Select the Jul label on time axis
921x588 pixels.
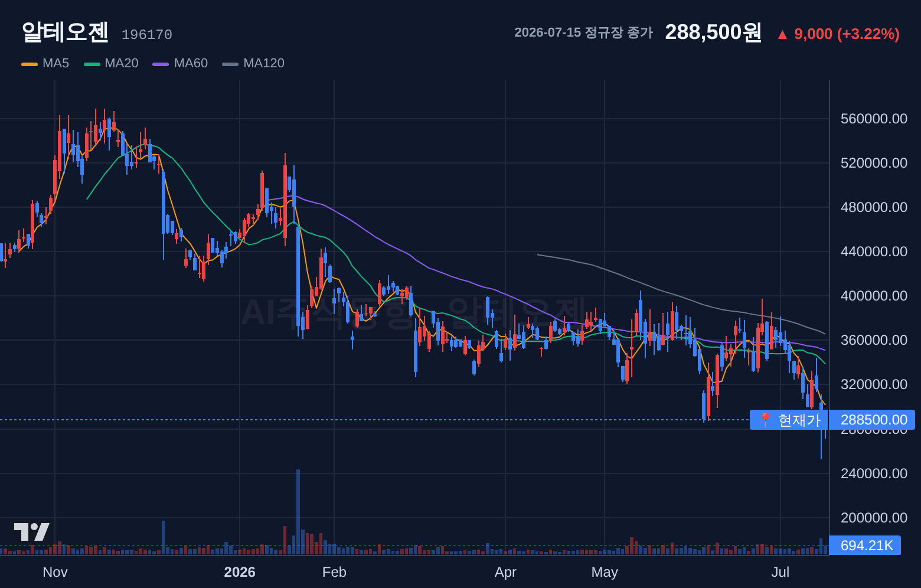[780, 572]
